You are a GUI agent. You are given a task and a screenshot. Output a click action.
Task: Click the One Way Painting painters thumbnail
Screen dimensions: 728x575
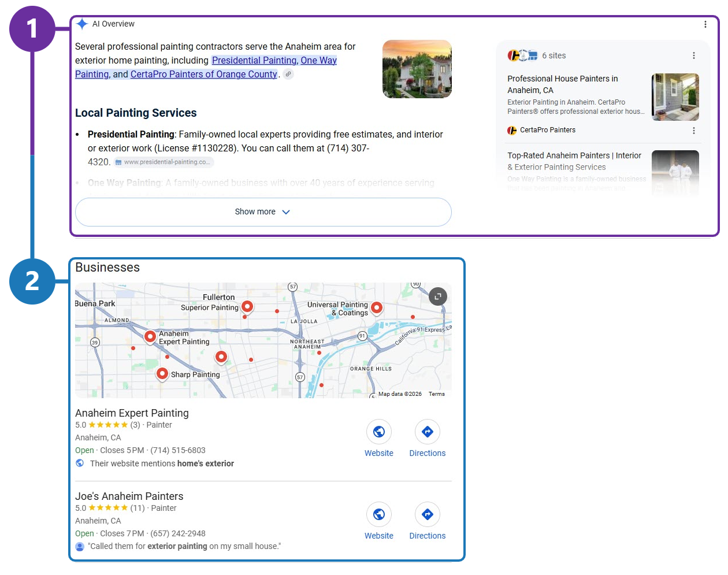(x=675, y=172)
